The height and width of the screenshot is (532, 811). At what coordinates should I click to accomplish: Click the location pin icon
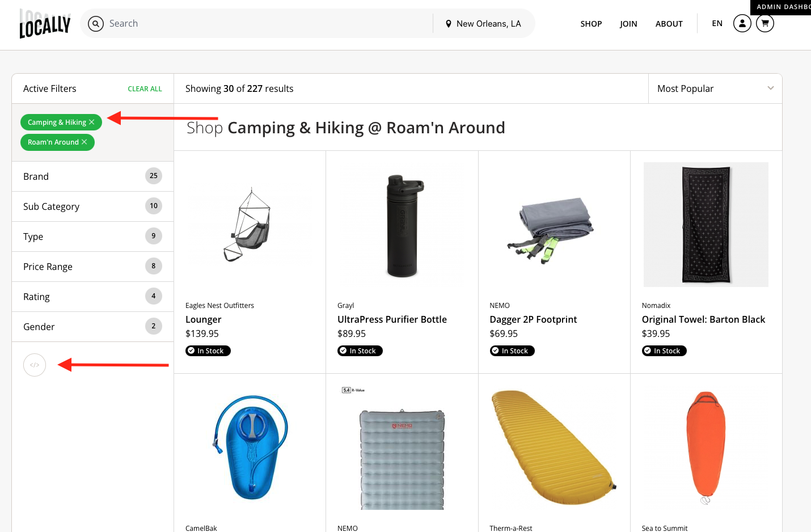tap(448, 24)
